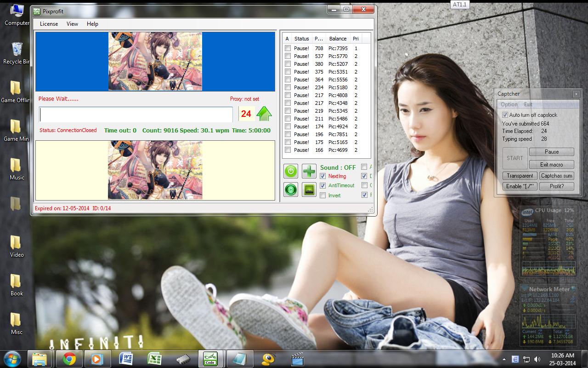Launch Microsoft Word from the taskbar
This screenshot has width=588, height=368.
pyautogui.click(x=126, y=359)
